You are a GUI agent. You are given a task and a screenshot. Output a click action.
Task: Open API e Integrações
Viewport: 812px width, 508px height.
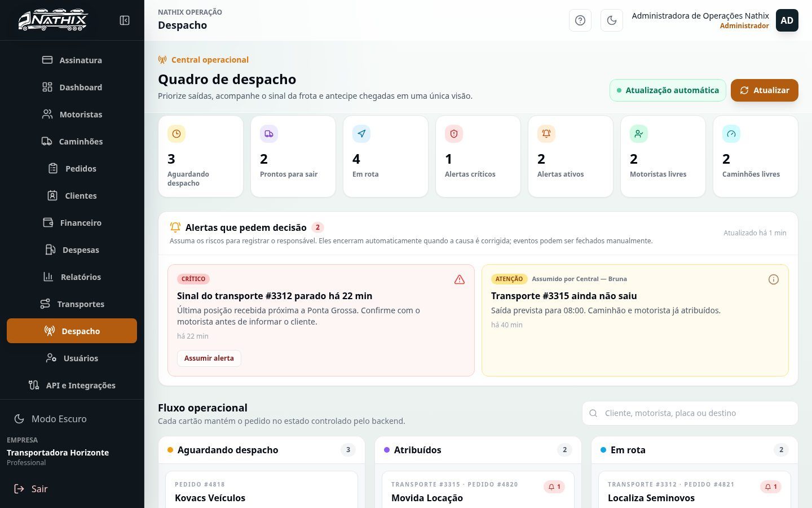(x=72, y=386)
